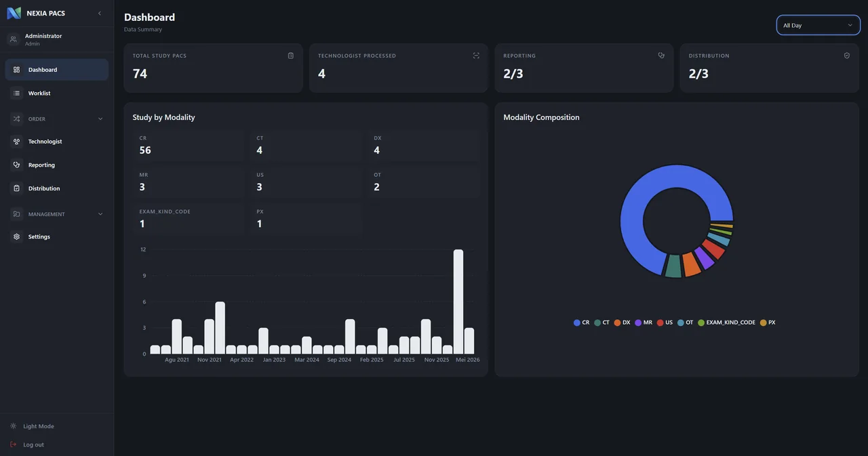868x456 pixels.
Task: Click the Sep 2024 axis label
Action: coord(339,360)
